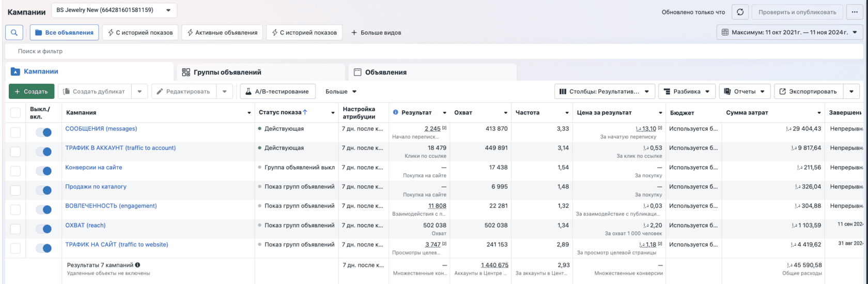868x284 pixels.
Task: Click Создать дубликат button
Action: click(94, 92)
